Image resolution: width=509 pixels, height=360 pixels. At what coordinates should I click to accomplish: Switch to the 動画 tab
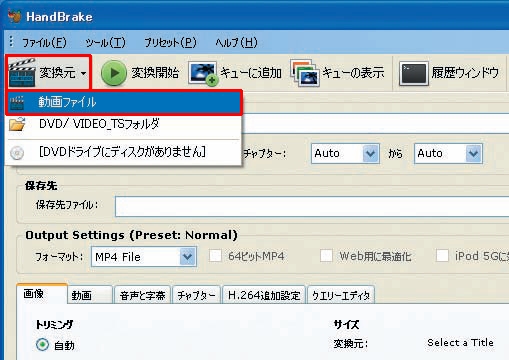90,295
